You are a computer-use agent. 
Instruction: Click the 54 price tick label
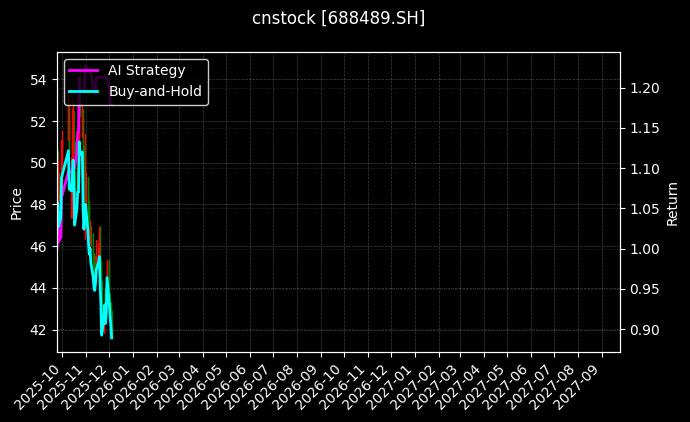(39, 79)
